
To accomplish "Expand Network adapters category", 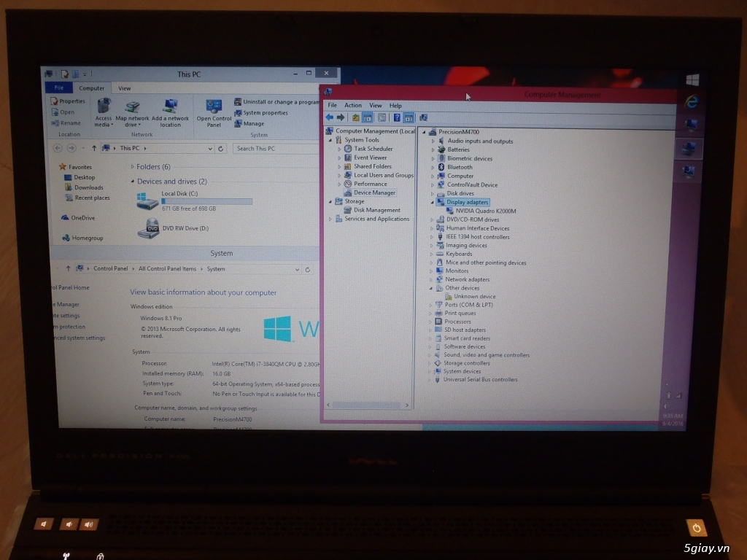I will [432, 279].
